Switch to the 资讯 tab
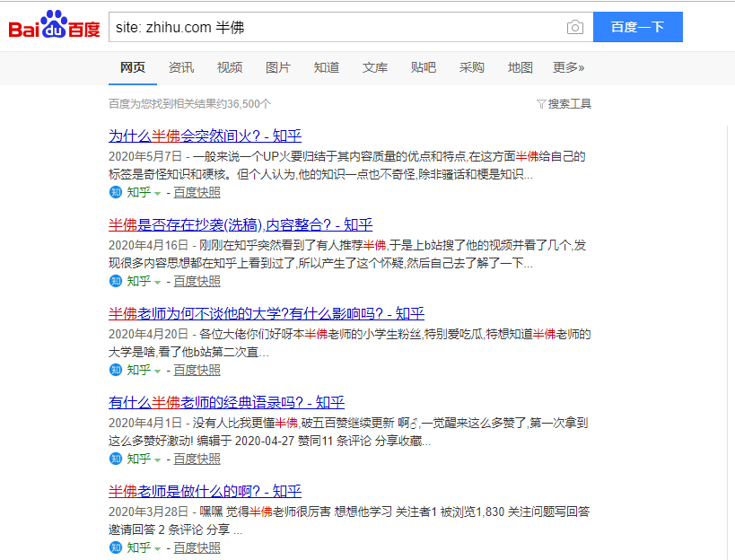735x560 pixels. pyautogui.click(x=181, y=67)
